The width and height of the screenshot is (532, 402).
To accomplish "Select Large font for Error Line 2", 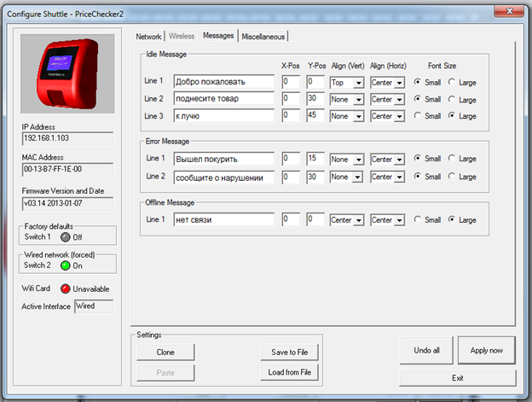I will coord(451,176).
